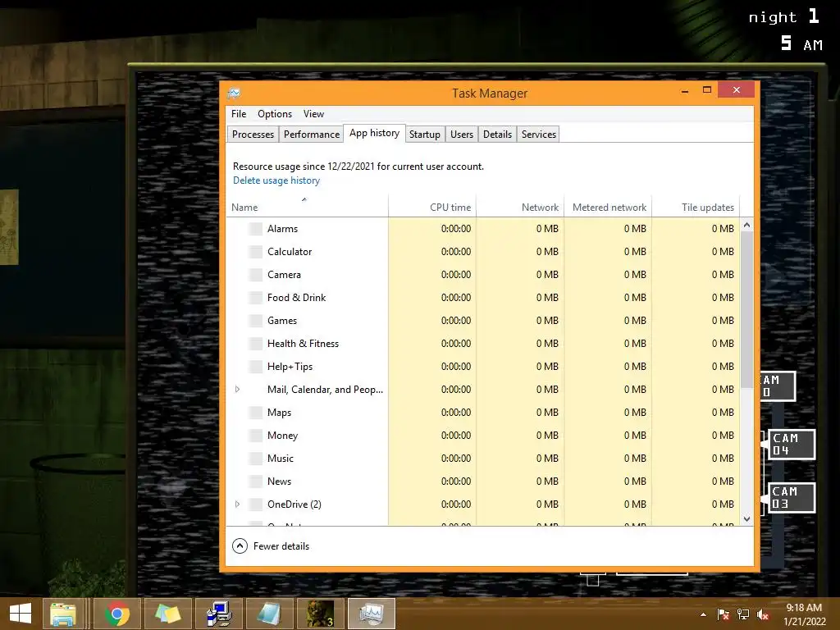Click the Games app icon placeholder
This screenshot has width=840, height=630.
pyautogui.click(x=256, y=321)
